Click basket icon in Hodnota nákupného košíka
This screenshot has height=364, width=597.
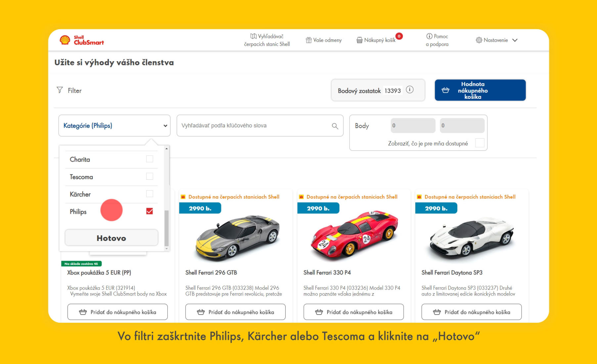pos(445,90)
